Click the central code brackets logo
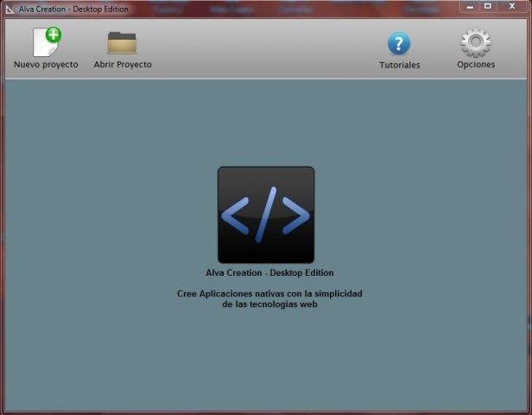Screen dimensions: 532x415 266,214
